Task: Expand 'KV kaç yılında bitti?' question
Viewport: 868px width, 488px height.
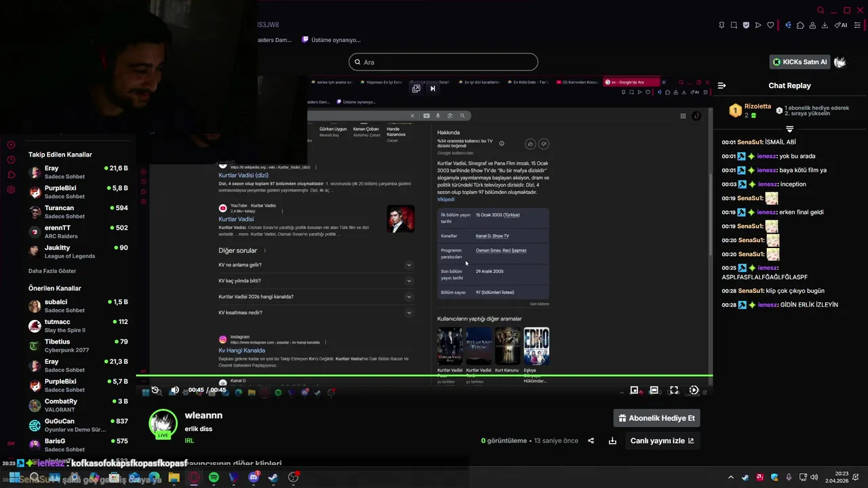Action: [315, 281]
